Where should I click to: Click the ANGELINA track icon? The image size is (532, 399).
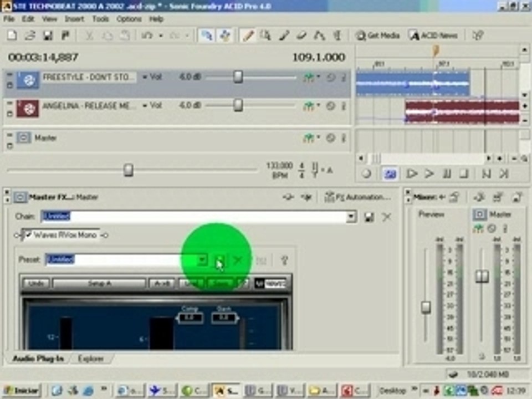pos(28,109)
